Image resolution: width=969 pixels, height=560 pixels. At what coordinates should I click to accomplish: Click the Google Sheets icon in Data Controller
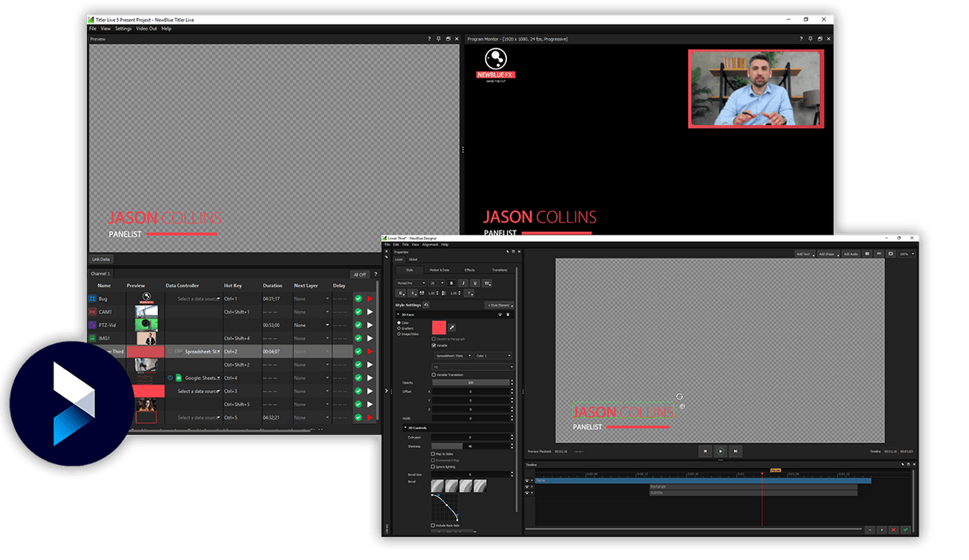click(179, 378)
